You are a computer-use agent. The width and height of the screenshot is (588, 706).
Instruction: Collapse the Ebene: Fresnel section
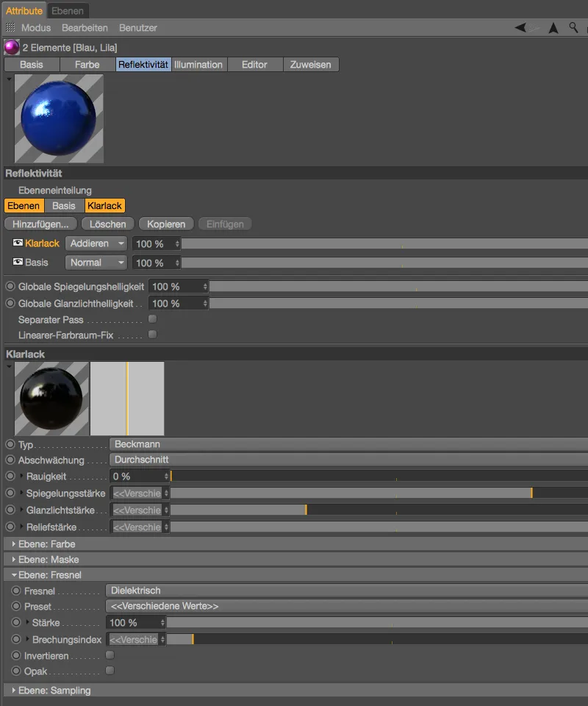point(12,575)
